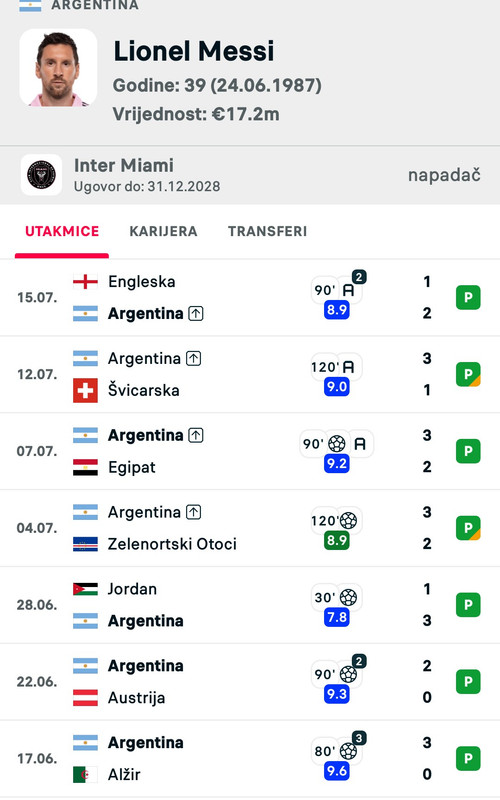The width and height of the screenshot is (500, 800).
Task: Open the Austrija team in 22.06. match
Action: coord(136,697)
